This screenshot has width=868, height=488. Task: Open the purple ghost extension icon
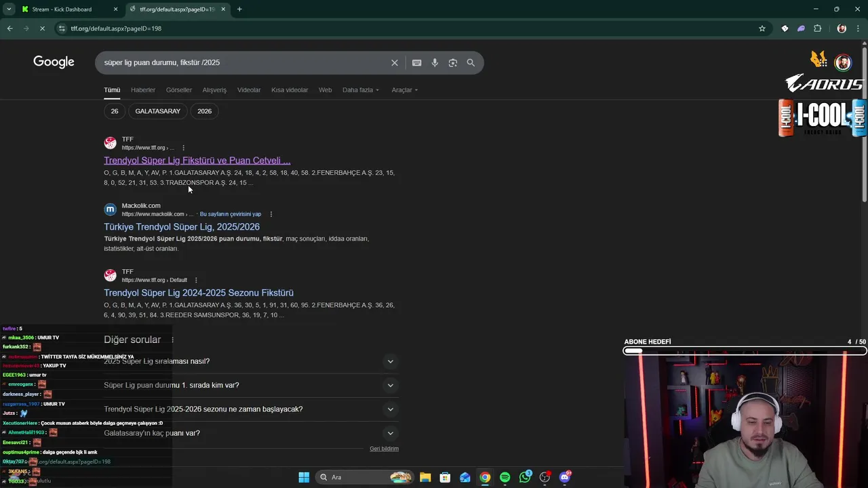tap(801, 28)
